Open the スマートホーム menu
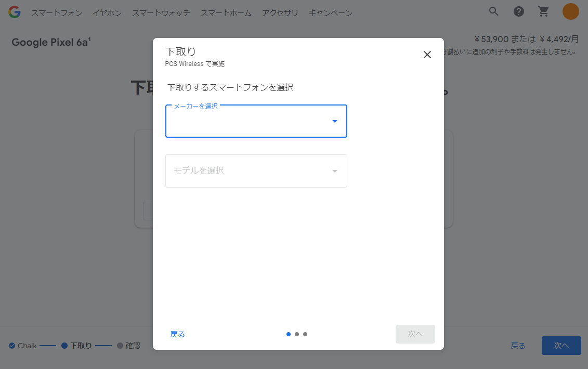This screenshot has width=588, height=369. 226,13
